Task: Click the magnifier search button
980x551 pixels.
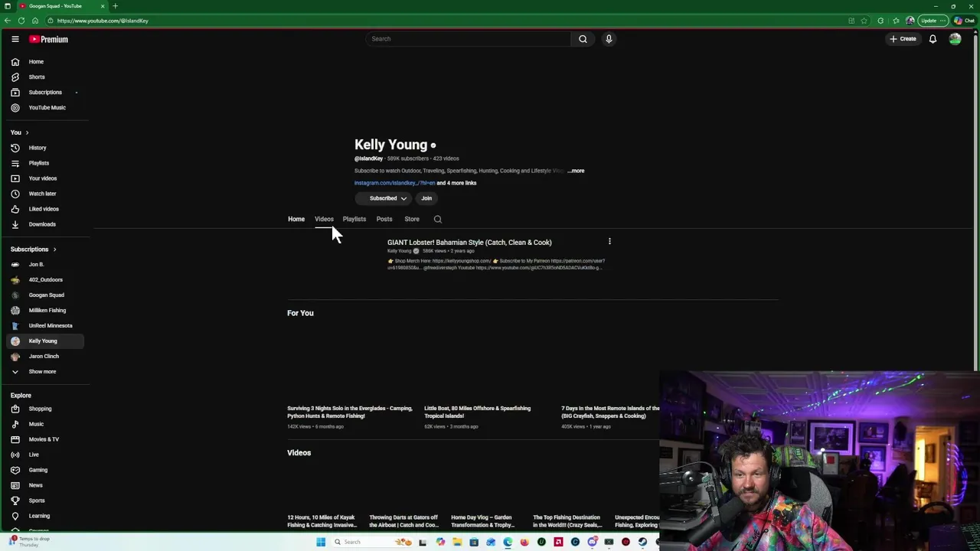Action: tap(583, 39)
